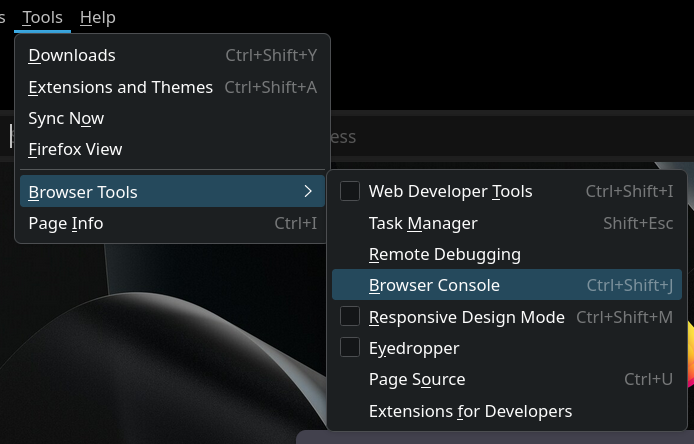Open Remote Debugging

[507, 254]
